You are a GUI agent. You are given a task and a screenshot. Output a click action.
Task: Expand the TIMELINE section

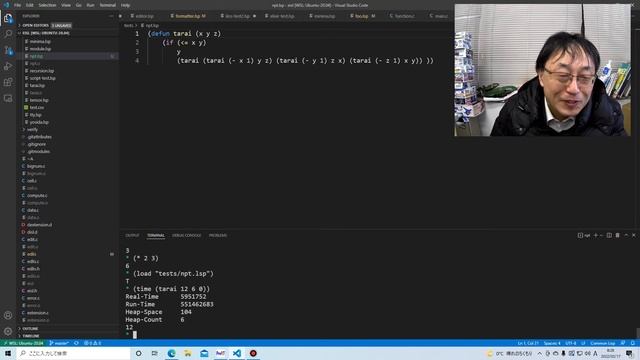(x=67, y=336)
